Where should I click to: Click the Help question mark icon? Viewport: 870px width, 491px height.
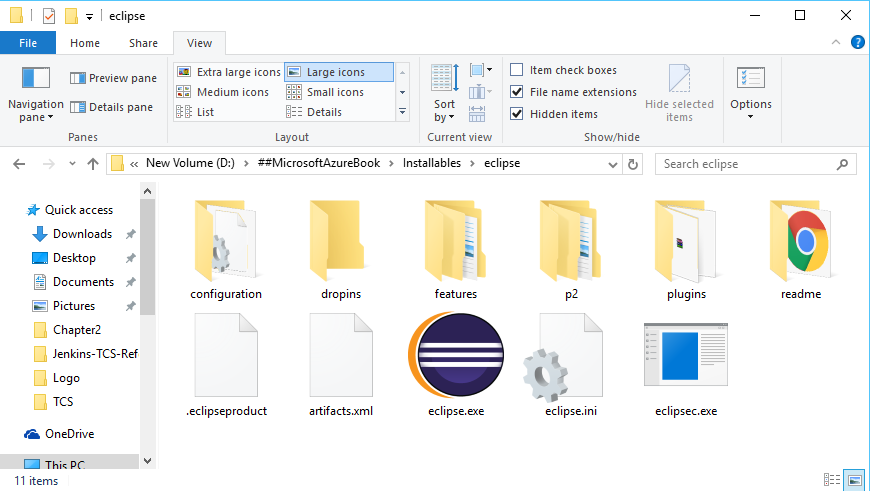coord(857,42)
